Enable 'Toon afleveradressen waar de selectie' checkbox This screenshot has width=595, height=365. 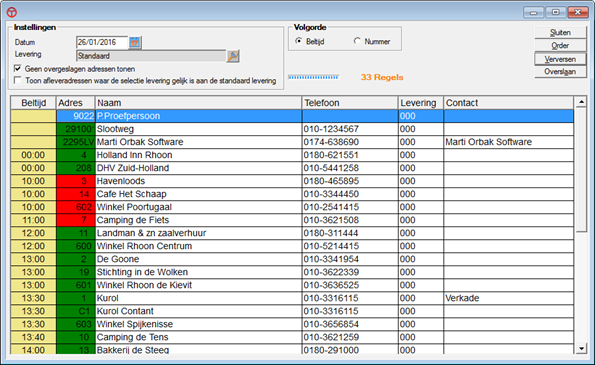pos(17,80)
